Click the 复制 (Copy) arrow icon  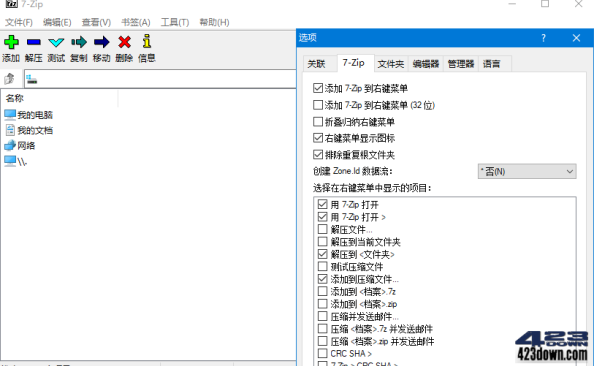pos(79,42)
